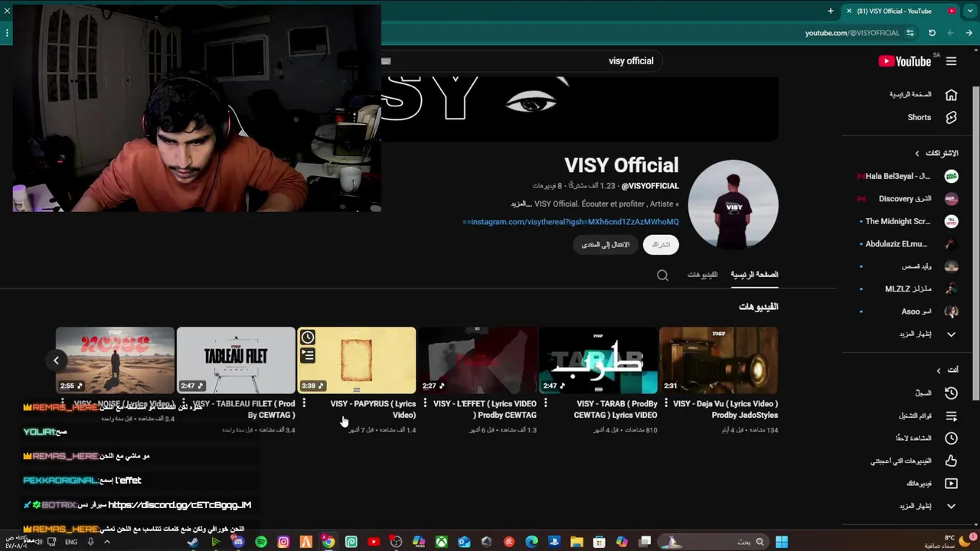Close the VISY Official tab
This screenshot has width=980, height=551.
coord(849,11)
